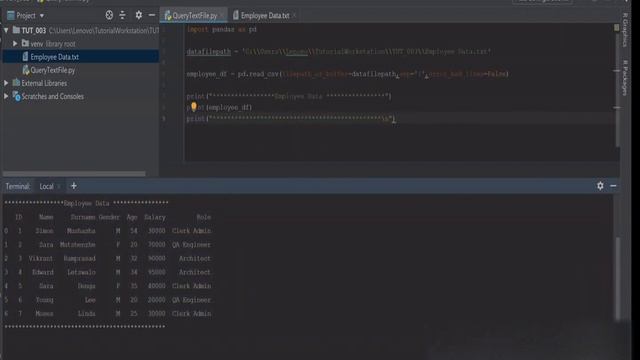640x360 pixels.
Task: Click the Terminal label
Action: 18,187
